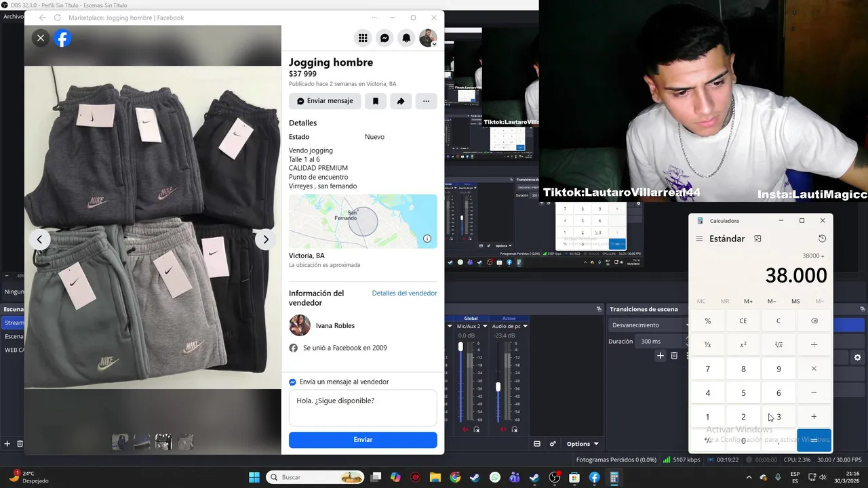This screenshot has width=868, height=488.
Task: Open the Messenger icon in Facebook header
Action: click(x=384, y=39)
